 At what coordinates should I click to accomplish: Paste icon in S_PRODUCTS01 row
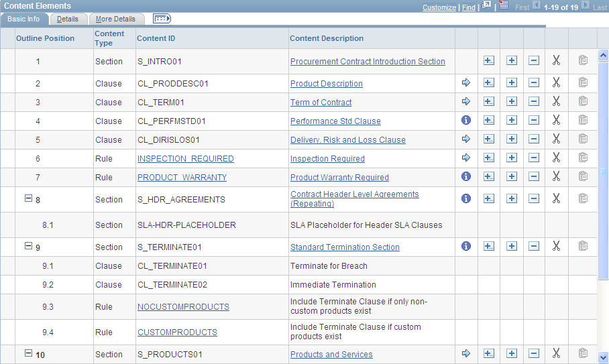583,353
